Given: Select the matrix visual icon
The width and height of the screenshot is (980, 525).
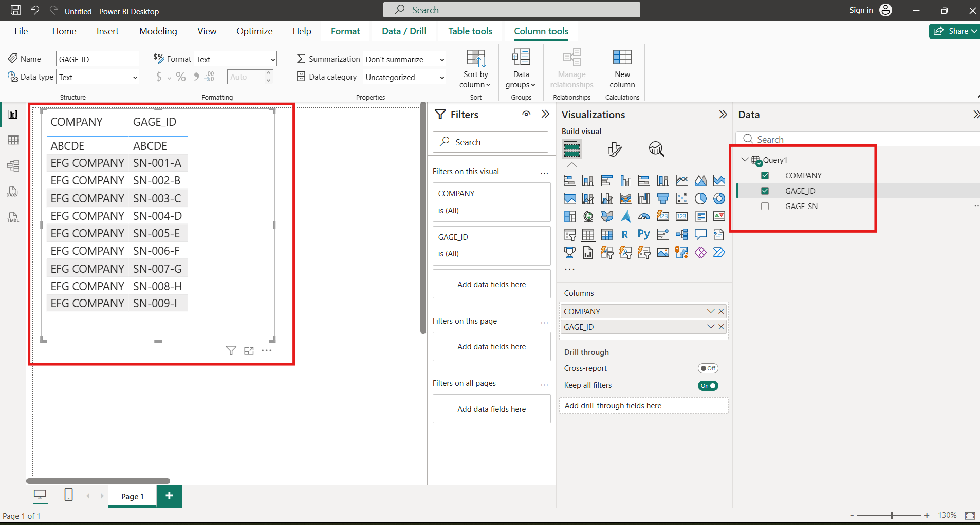Looking at the screenshot, I should tap(607, 235).
